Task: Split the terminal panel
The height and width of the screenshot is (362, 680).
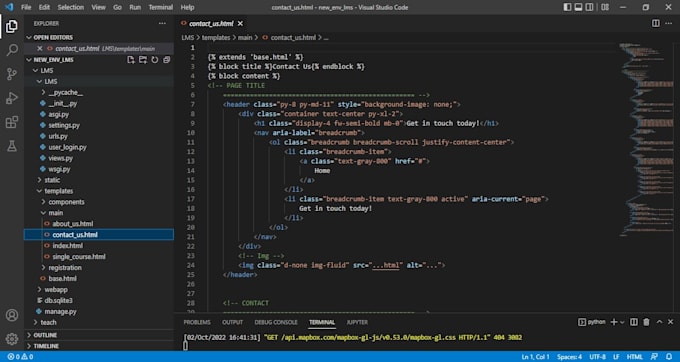Action: pyautogui.click(x=634, y=322)
